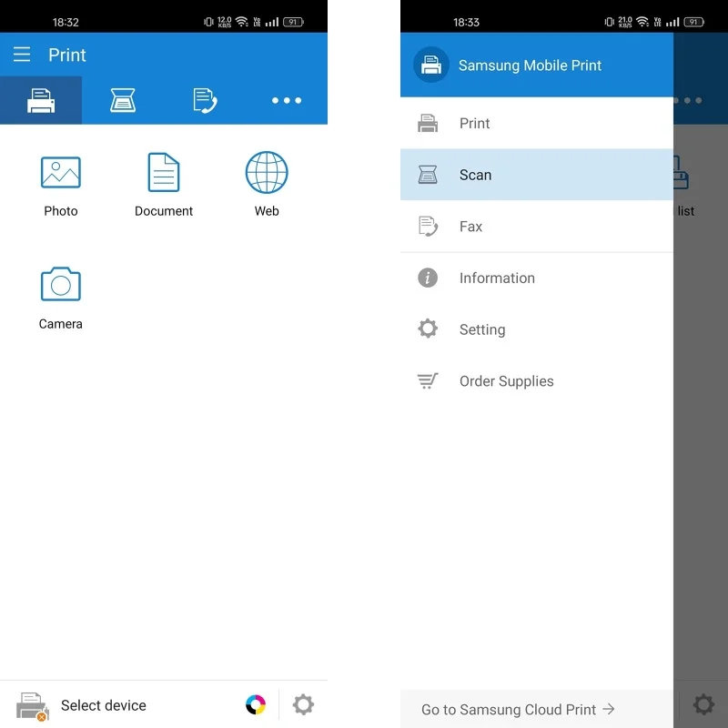Image resolution: width=728 pixels, height=728 pixels.
Task: Click the drawer Fax icon
Action: (x=428, y=226)
